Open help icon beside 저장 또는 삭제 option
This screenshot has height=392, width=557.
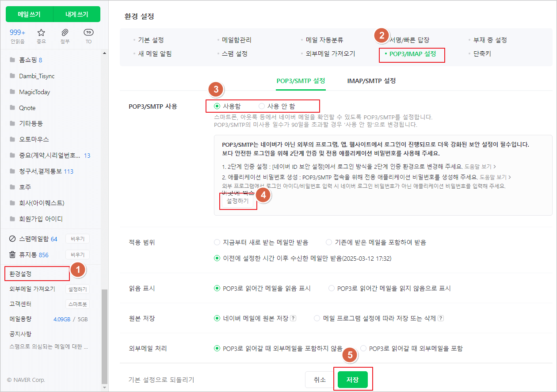click(441, 318)
